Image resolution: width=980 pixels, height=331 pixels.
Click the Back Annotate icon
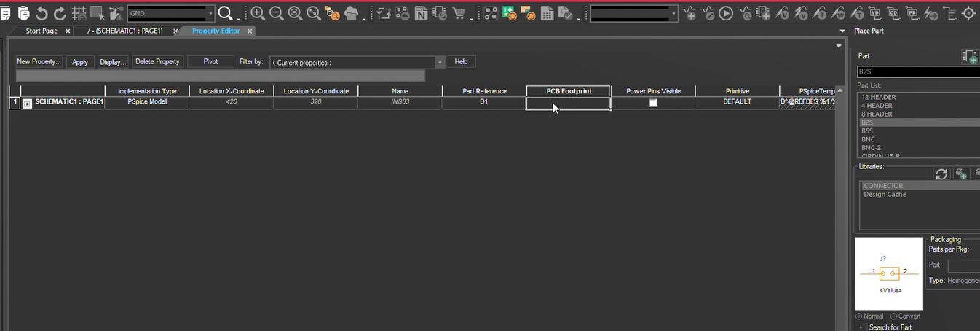click(x=403, y=13)
